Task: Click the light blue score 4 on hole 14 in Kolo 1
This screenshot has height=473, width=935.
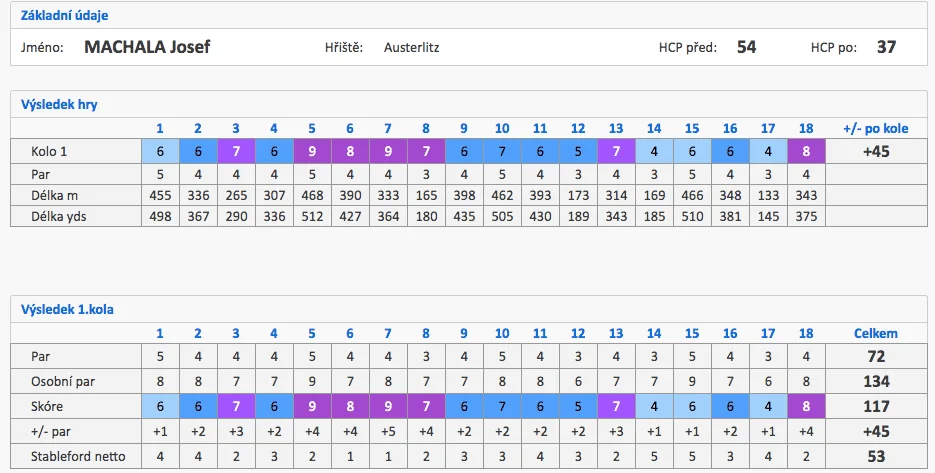Action: point(654,152)
